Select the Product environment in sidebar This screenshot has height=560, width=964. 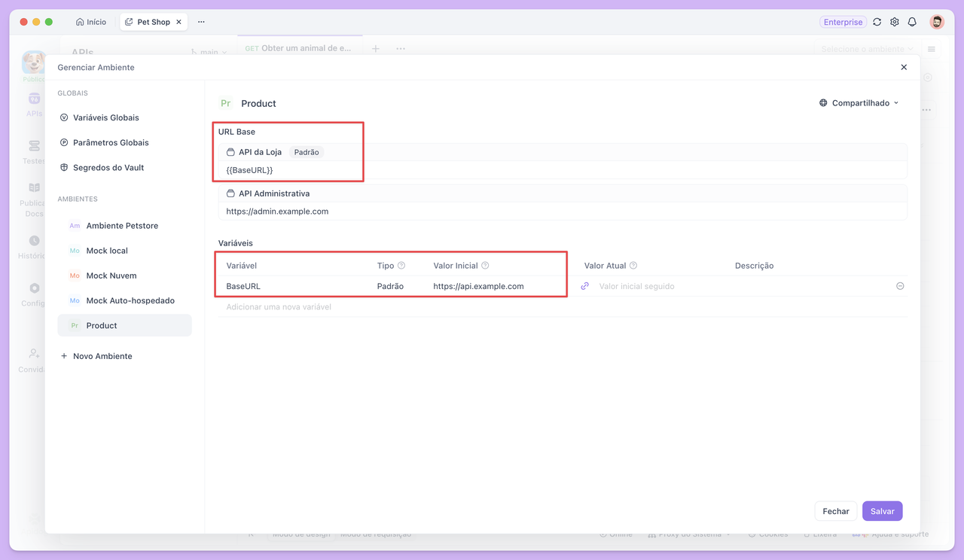click(x=124, y=325)
